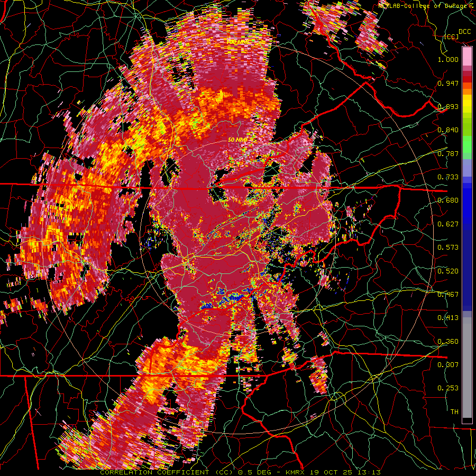Click the CORRELATION COEFFICIENT title text
This screenshot has height=476, width=476.
click(154, 472)
